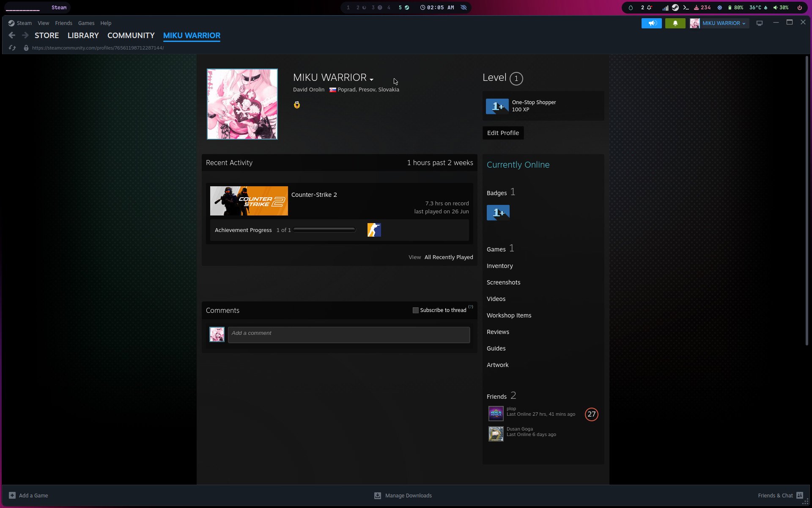Open the Counter-Strike 2 title link
Viewport: 812px width, 508px height.
[x=314, y=195]
